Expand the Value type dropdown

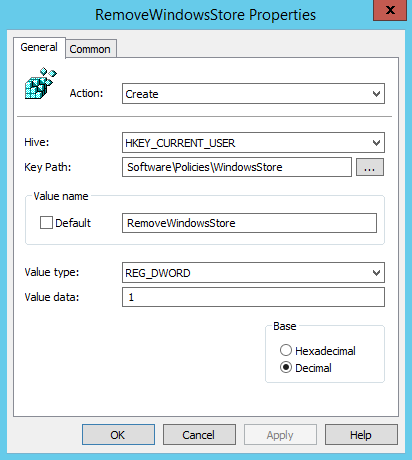[x=253, y=273]
